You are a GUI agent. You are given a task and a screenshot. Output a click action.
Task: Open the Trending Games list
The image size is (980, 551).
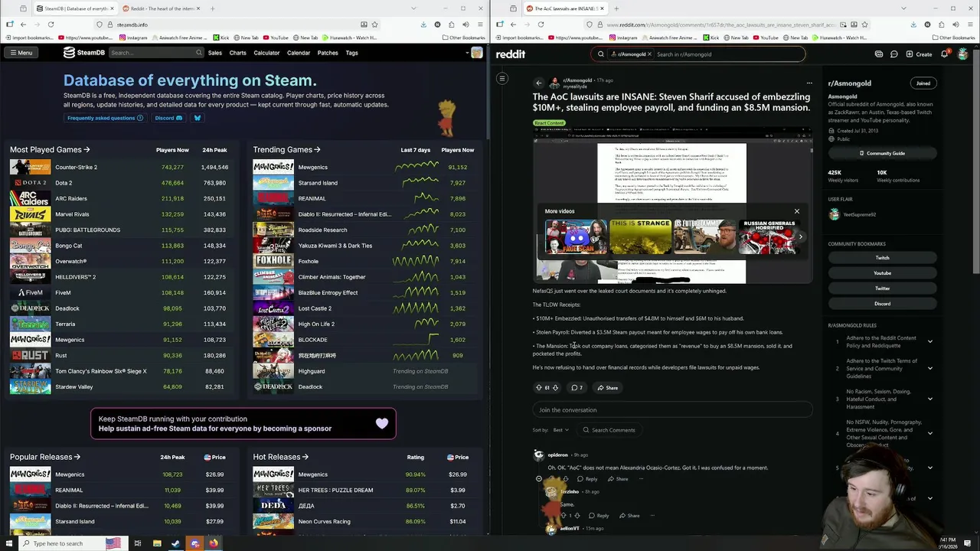coord(286,150)
